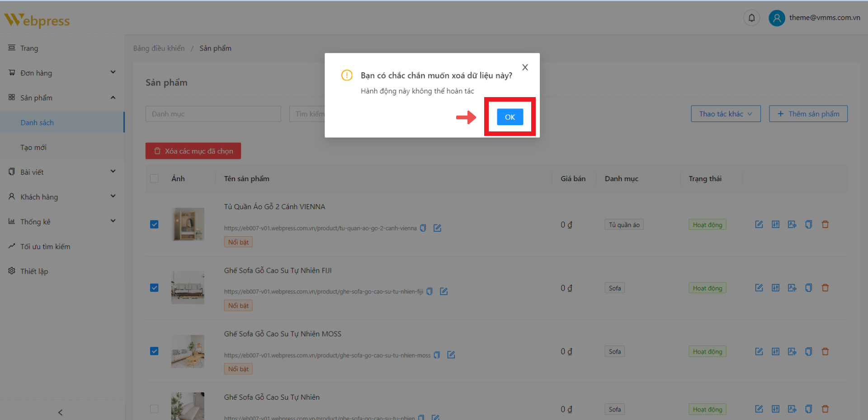Uncheck the Tủ Quần Áo VIENNA checkbox
868x420 pixels.
click(154, 224)
